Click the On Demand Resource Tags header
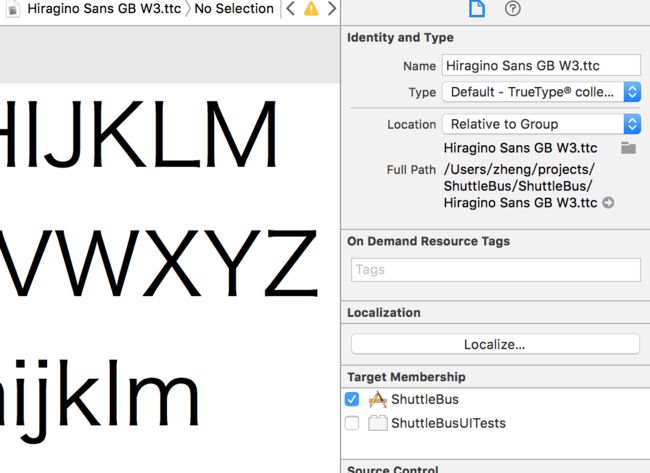Viewport: 650px width, 473px height. tap(429, 241)
